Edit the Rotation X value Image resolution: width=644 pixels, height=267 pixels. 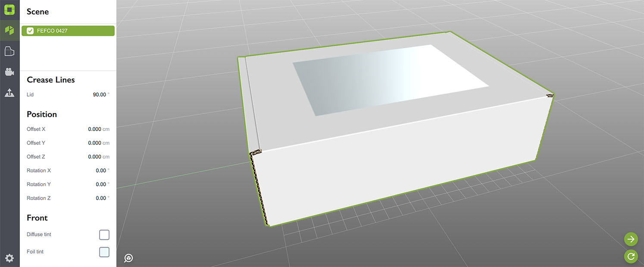point(100,170)
